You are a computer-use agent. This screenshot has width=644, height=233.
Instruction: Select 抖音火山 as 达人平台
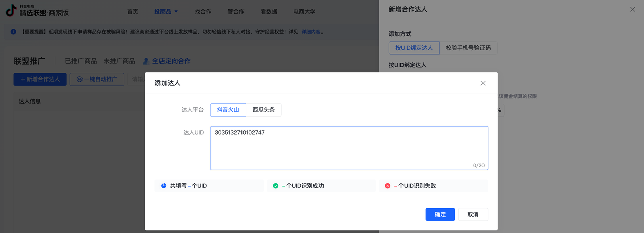click(228, 110)
